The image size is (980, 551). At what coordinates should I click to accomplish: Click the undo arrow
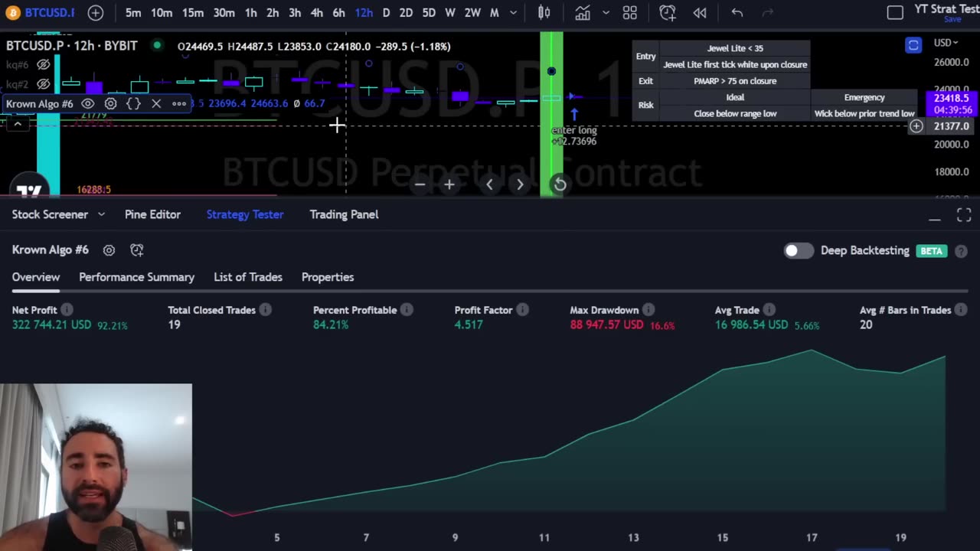(x=737, y=13)
